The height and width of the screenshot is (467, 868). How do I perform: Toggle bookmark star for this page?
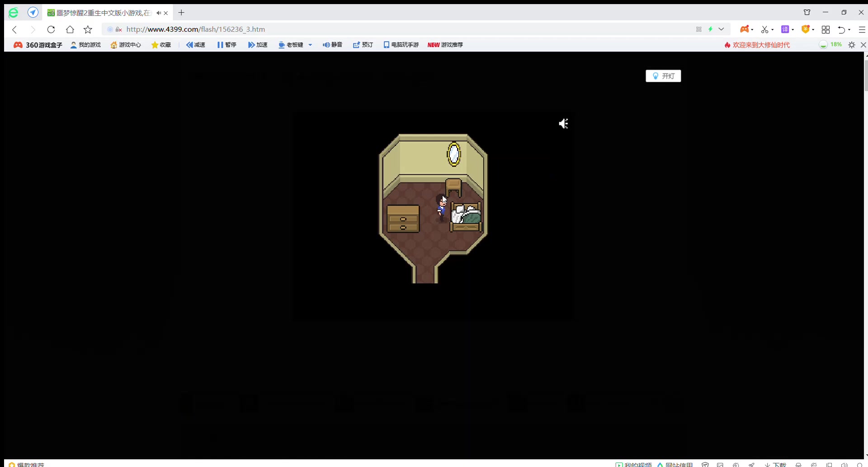click(88, 29)
